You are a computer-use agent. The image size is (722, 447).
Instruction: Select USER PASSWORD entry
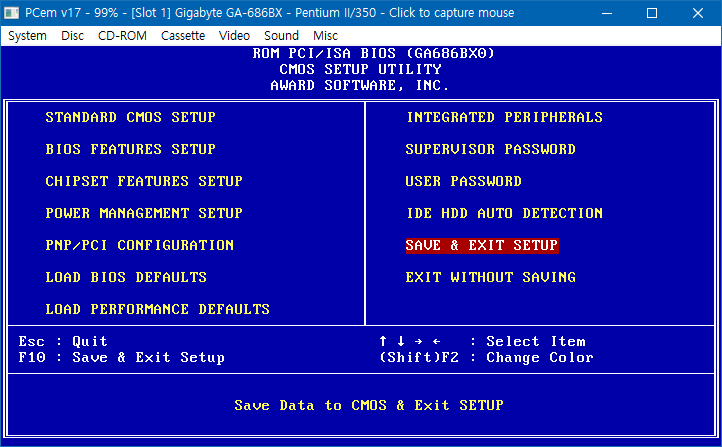coord(463,181)
